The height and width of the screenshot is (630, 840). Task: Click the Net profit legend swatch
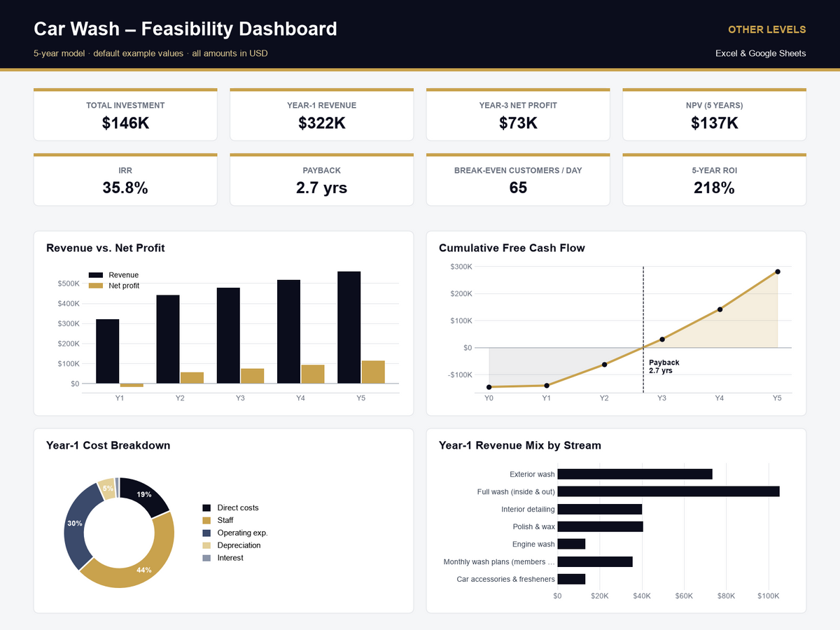coord(96,286)
